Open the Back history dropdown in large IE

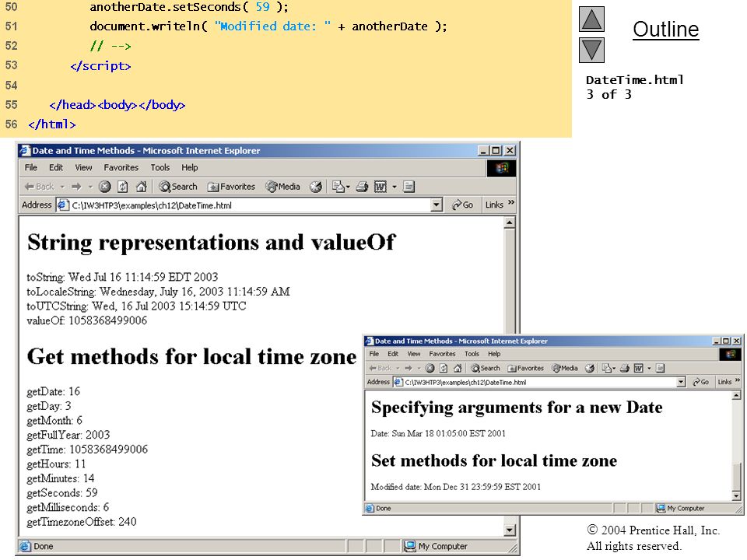62,187
